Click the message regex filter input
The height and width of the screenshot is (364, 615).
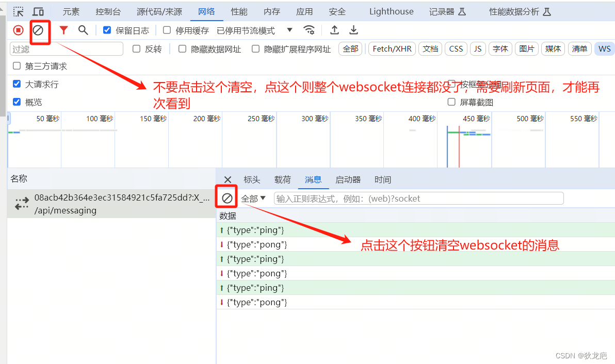tap(418, 198)
